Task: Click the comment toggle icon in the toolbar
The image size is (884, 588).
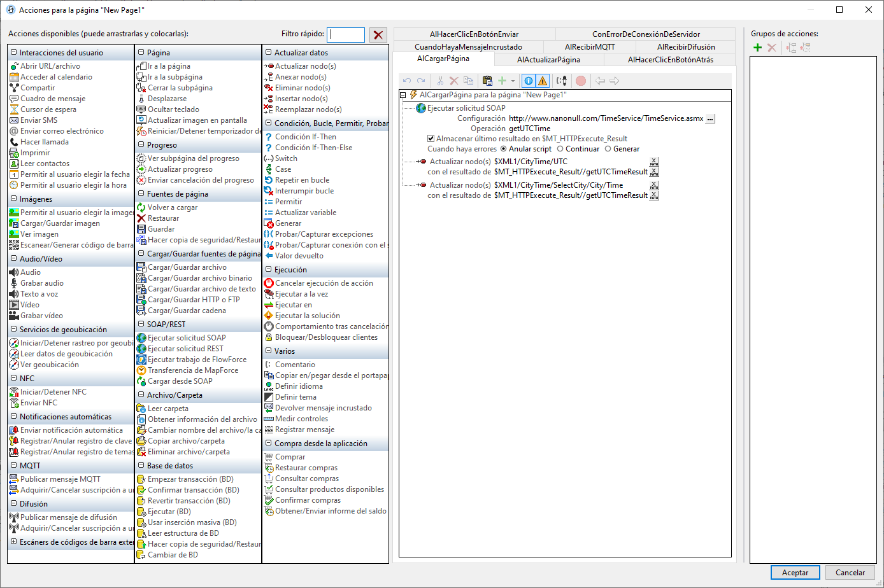Action: pyautogui.click(x=562, y=81)
